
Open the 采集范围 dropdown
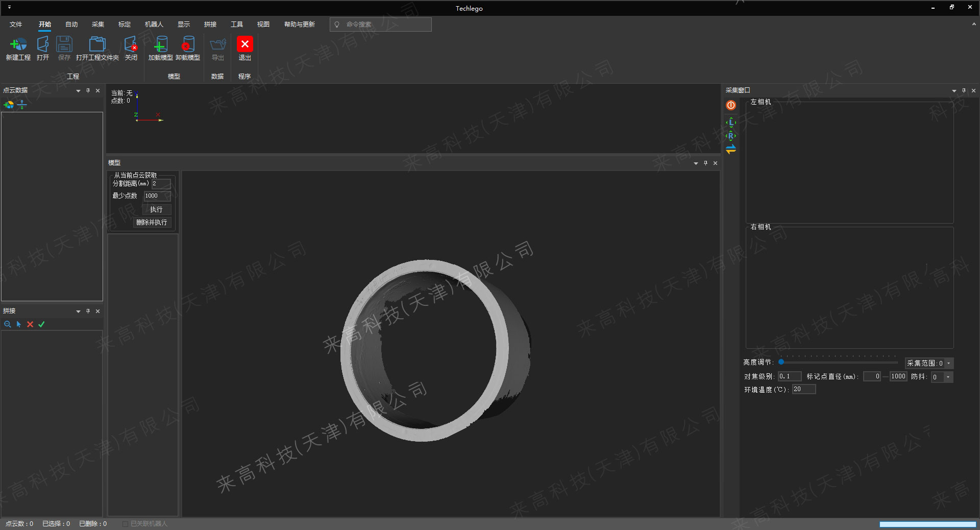(x=949, y=364)
